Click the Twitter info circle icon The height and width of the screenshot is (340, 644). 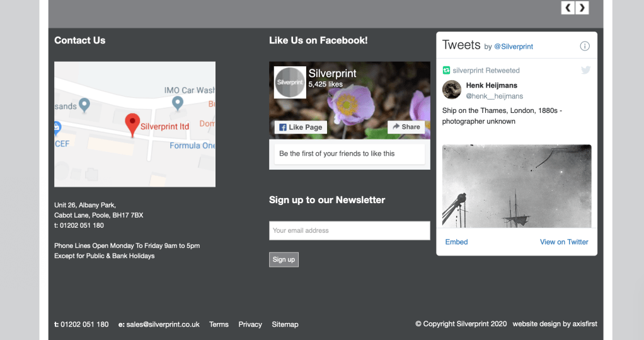pyautogui.click(x=584, y=46)
